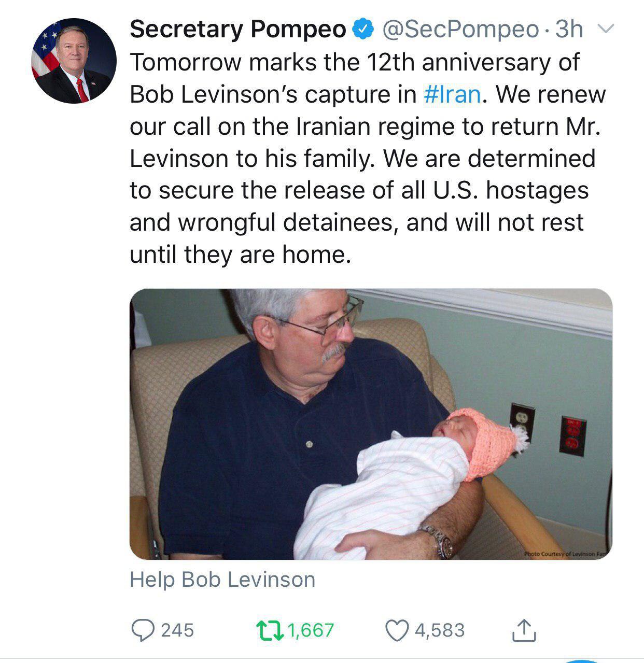Viewport: 644px width, 663px height.
Task: Expand the tweet options chevron
Action: click(606, 29)
